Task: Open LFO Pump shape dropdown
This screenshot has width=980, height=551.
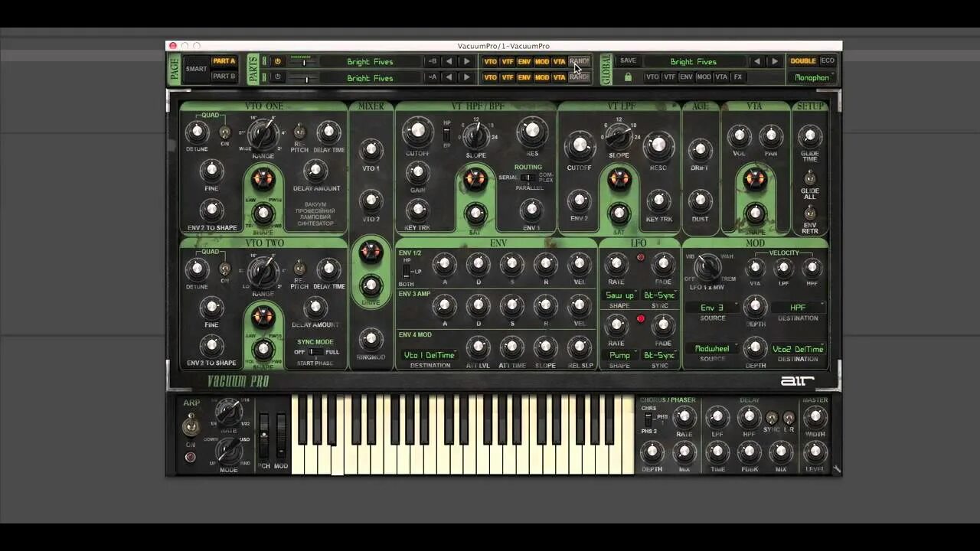Action: click(x=619, y=355)
